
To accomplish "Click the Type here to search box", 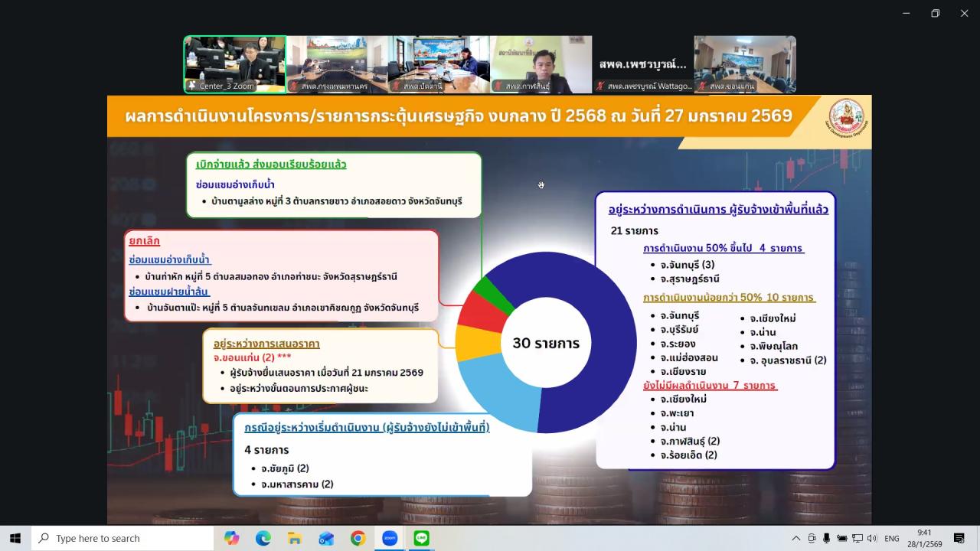I will pyautogui.click(x=122, y=538).
